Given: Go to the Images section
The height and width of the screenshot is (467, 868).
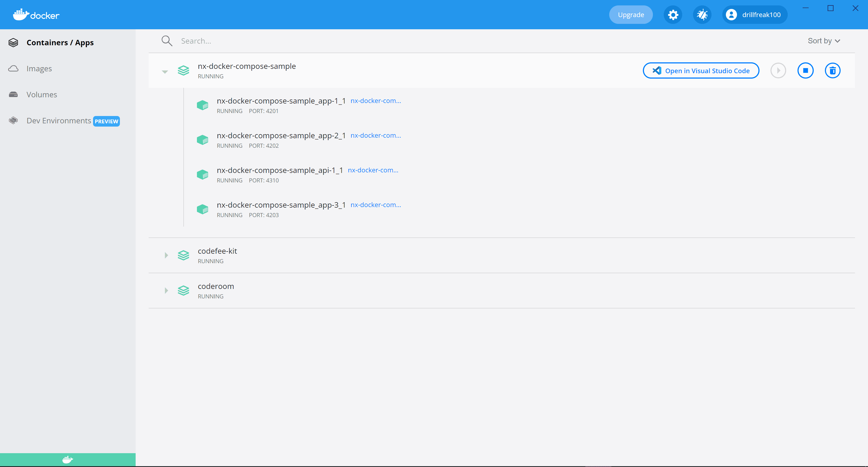Looking at the screenshot, I should pyautogui.click(x=39, y=68).
